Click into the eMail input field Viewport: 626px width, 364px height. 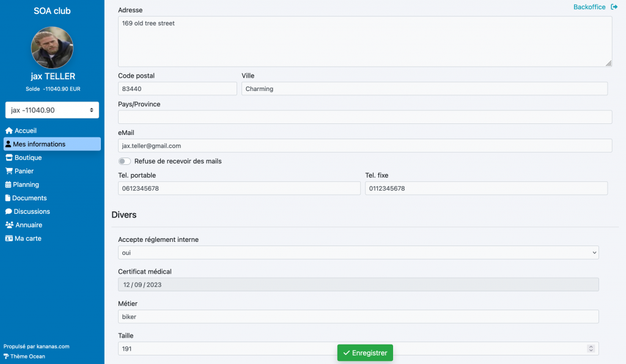365,146
